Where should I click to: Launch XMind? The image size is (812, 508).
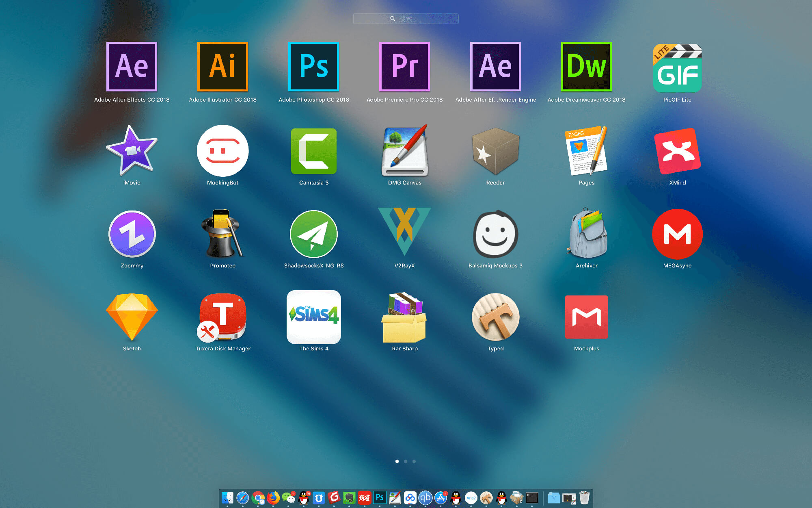(677, 151)
